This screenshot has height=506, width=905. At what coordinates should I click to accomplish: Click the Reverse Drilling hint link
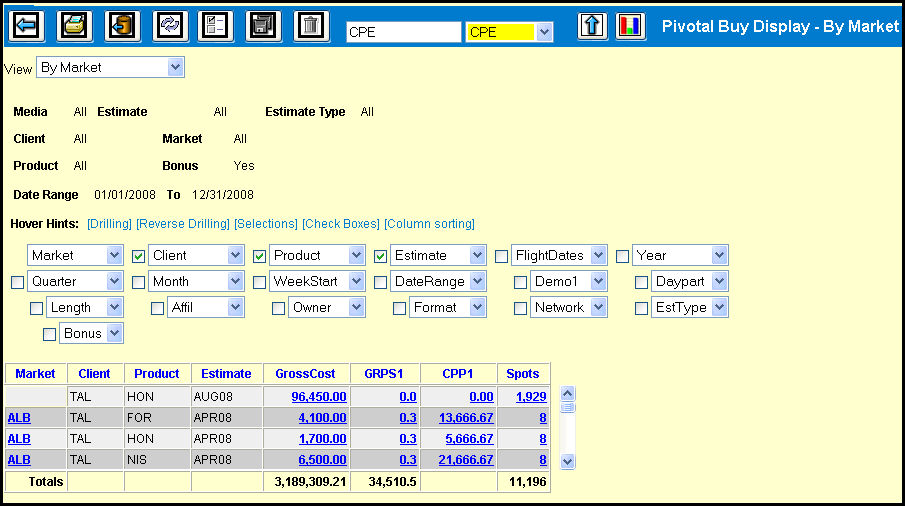tap(183, 224)
